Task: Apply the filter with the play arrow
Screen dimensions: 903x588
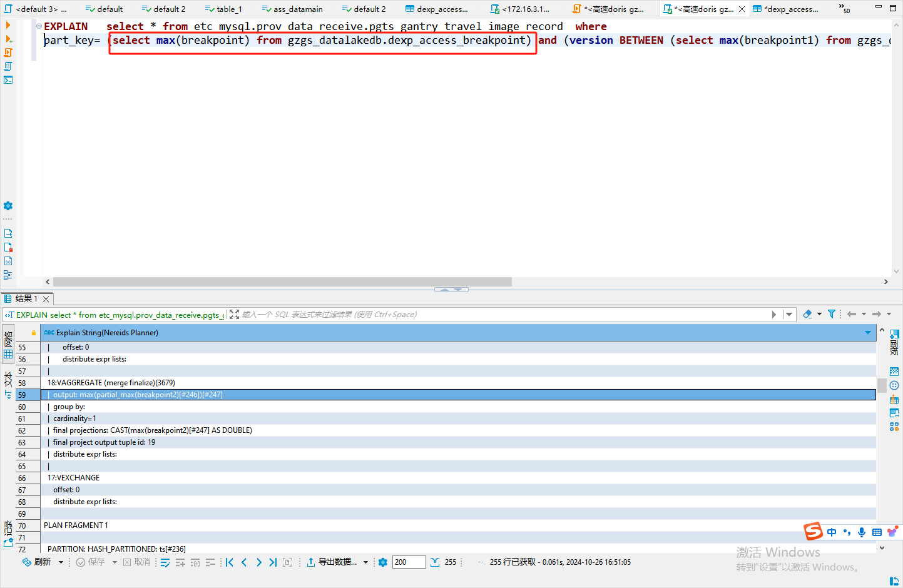Action: (774, 315)
